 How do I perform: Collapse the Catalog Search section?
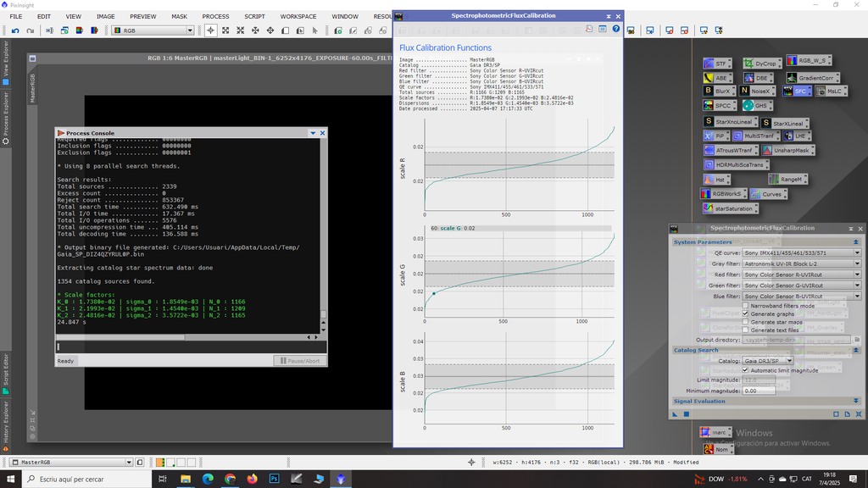click(x=856, y=350)
